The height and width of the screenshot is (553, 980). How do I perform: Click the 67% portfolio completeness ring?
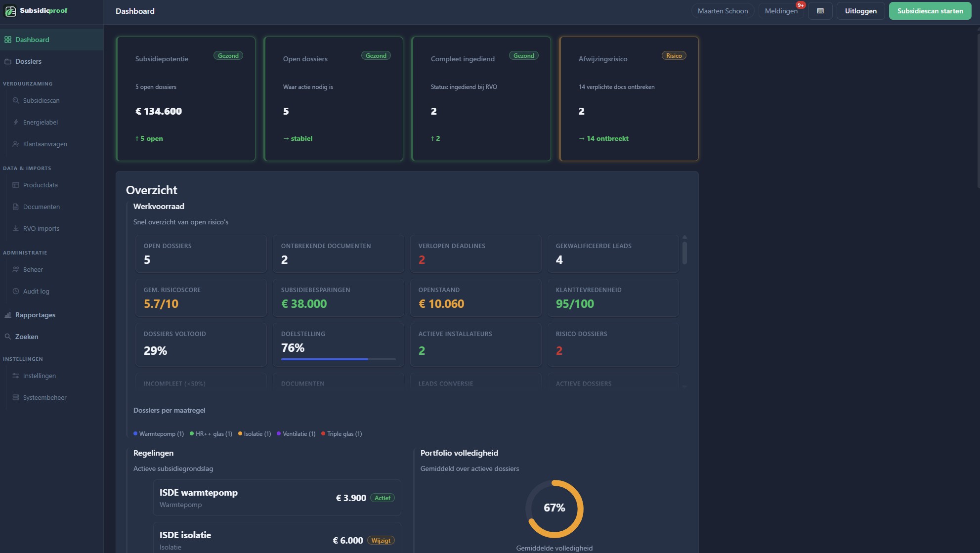[554, 509]
